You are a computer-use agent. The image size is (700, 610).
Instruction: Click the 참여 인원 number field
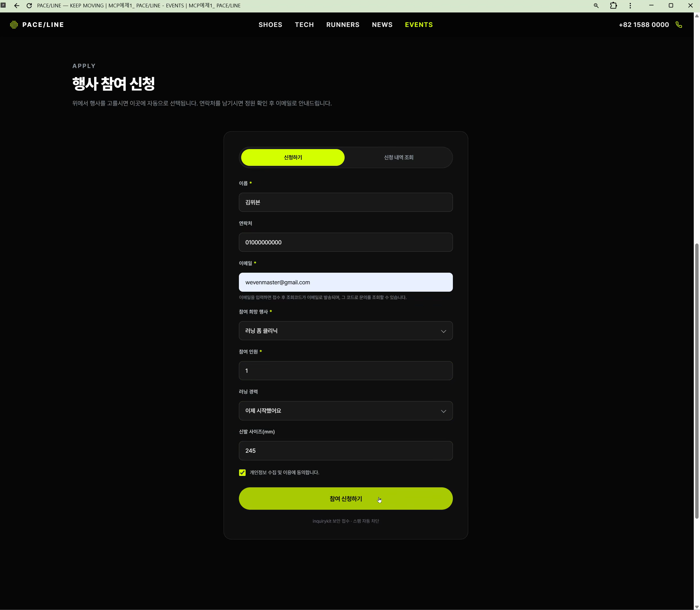click(346, 371)
